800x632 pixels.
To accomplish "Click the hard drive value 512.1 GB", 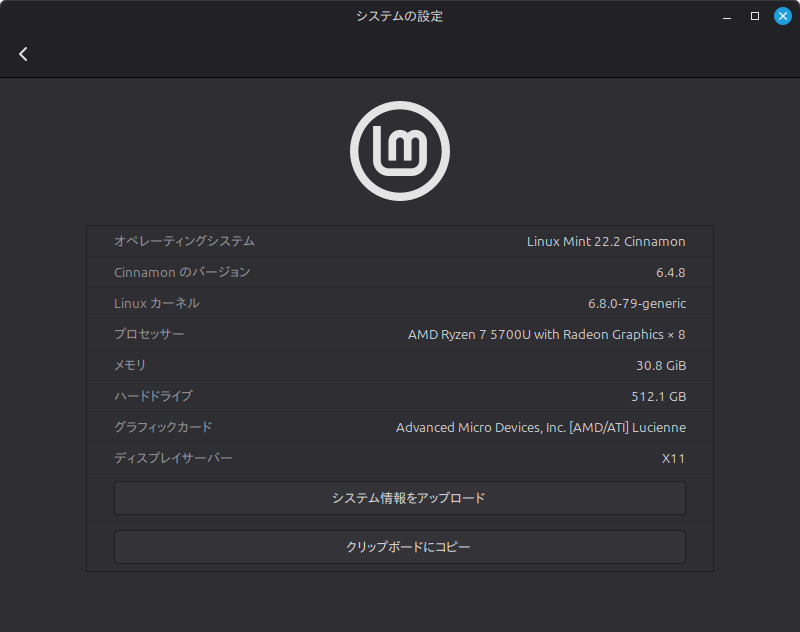I will 658,396.
